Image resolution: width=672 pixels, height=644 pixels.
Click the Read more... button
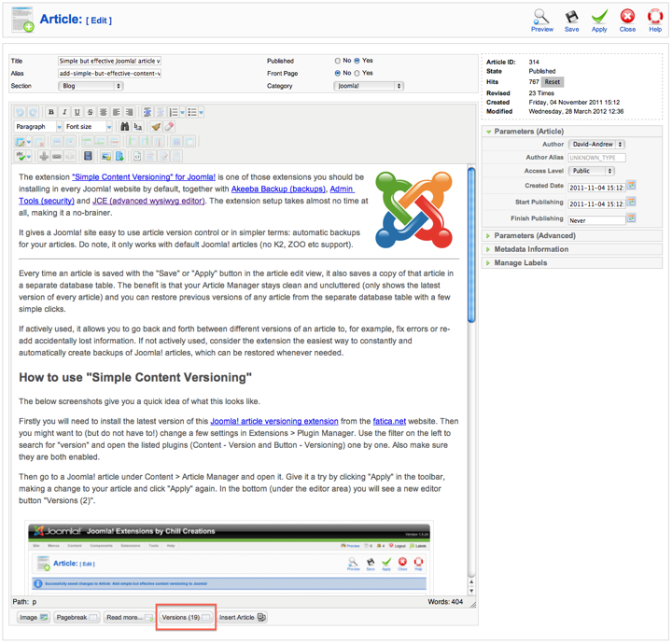(130, 618)
